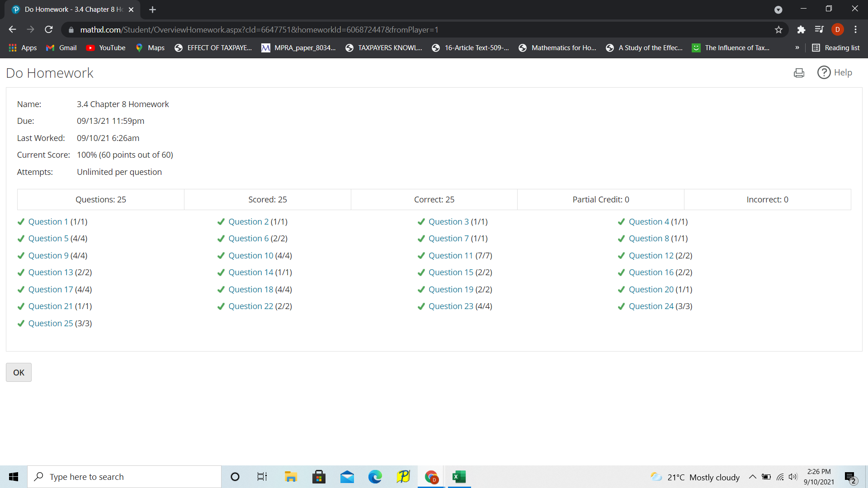
Task: Open Chrome from taskbar
Action: [431, 477]
